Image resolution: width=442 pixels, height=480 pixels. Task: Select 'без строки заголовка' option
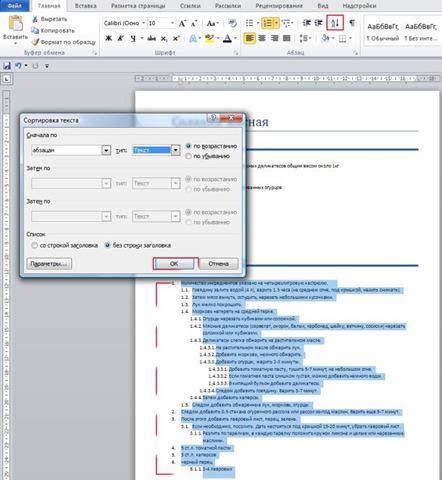[x=107, y=245]
